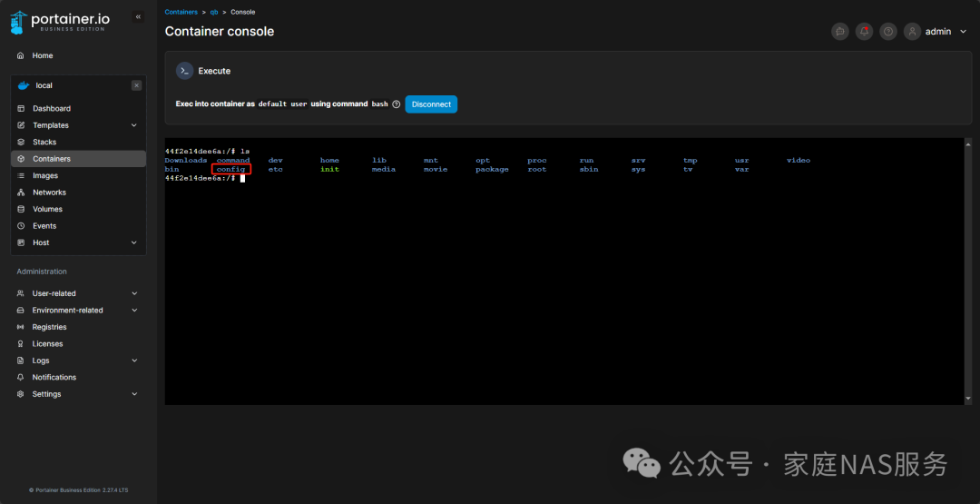Select Containers in the sidebar
Viewport: 980px width, 504px height.
(79, 159)
